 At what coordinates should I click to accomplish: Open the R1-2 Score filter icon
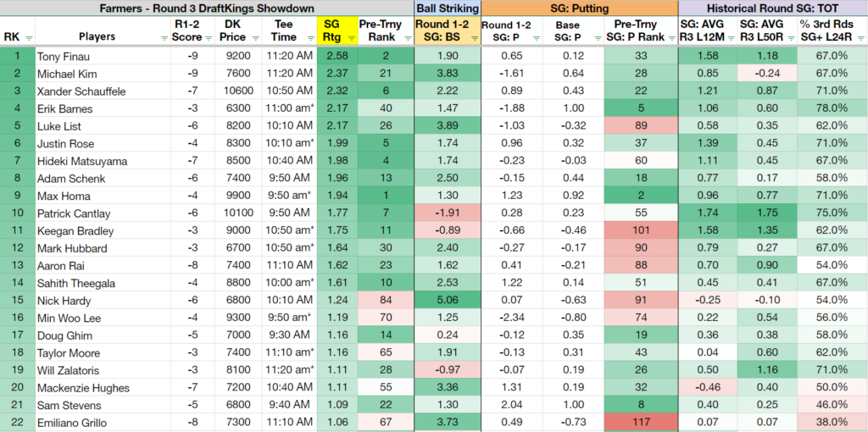tap(209, 38)
